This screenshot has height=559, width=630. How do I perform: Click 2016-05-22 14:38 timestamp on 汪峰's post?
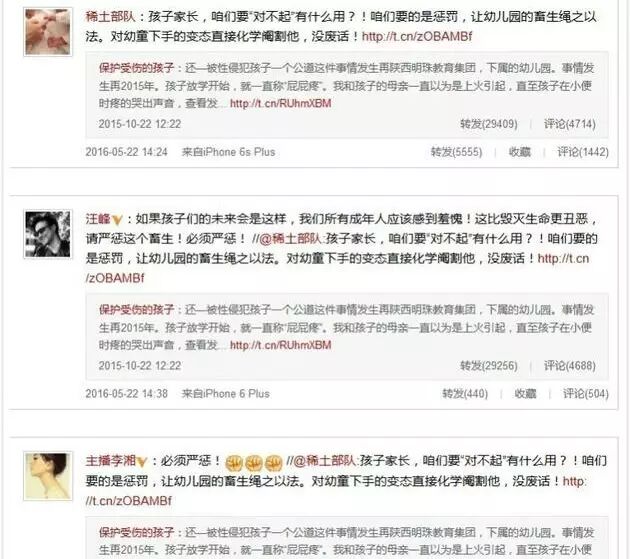point(126,393)
